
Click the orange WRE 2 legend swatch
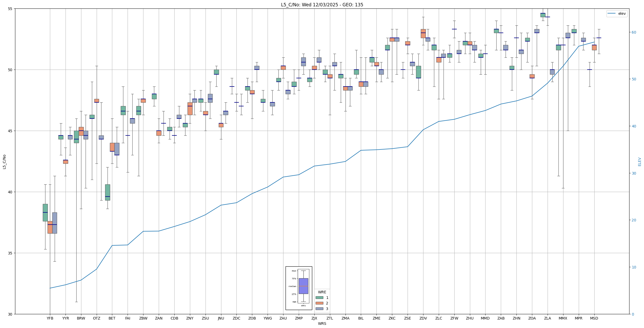[x=319, y=303]
